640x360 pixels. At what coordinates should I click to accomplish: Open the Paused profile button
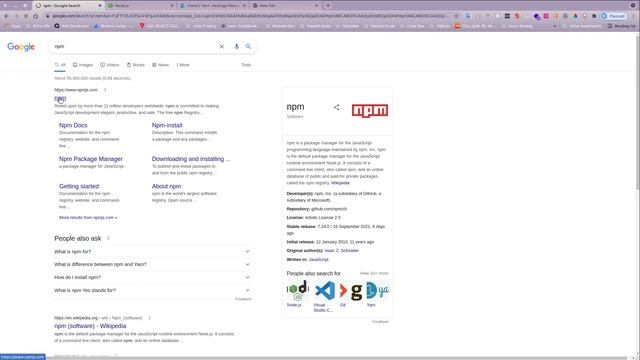coord(613,16)
